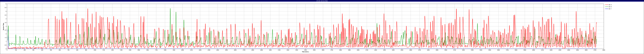This screenshot has width=644, height=54.
Task: Click the 6000 tick on the time axis
Action: (x=533, y=50)
